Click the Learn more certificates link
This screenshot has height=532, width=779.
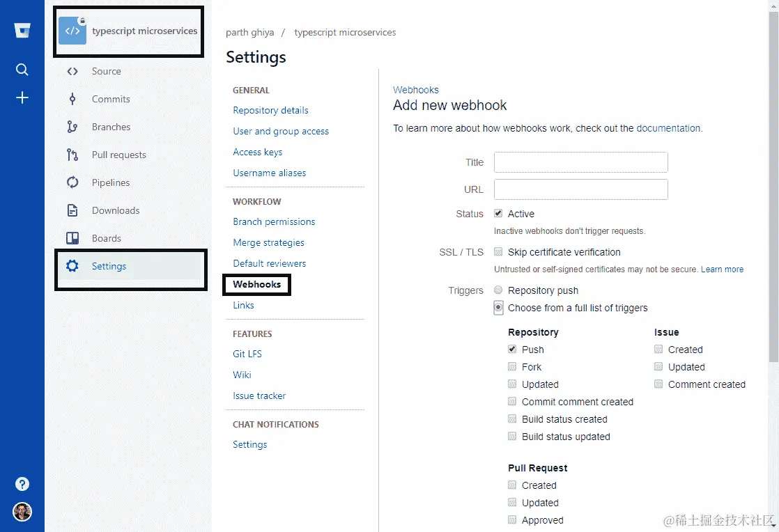tap(723, 269)
